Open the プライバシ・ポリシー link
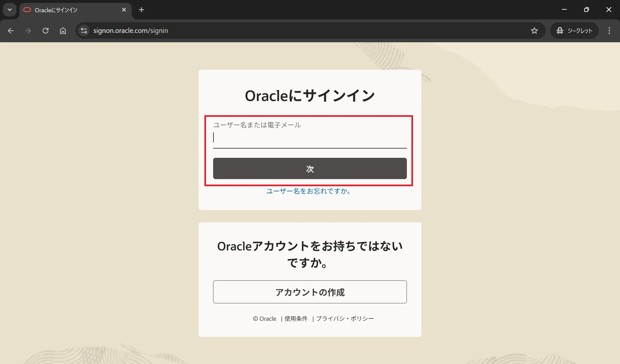The height and width of the screenshot is (364, 620). (x=345, y=318)
